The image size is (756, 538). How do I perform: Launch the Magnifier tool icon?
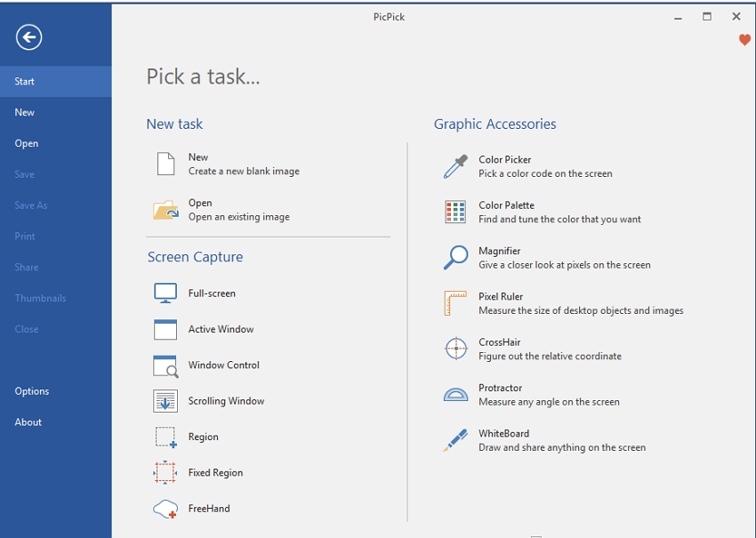point(455,258)
